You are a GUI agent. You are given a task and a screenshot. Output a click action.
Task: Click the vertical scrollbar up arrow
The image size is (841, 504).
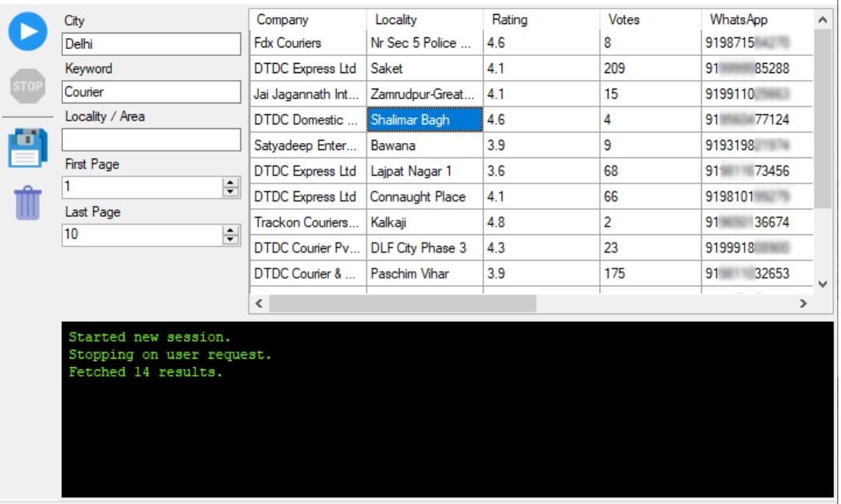(823, 20)
